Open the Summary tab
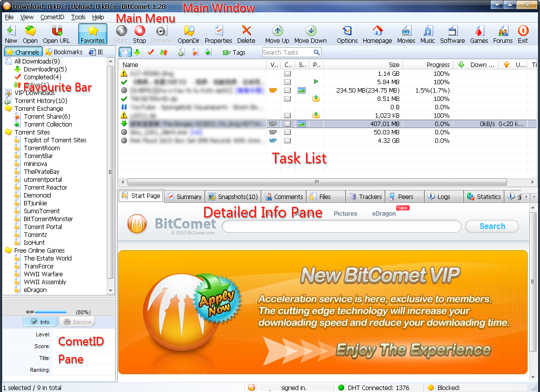 (185, 197)
